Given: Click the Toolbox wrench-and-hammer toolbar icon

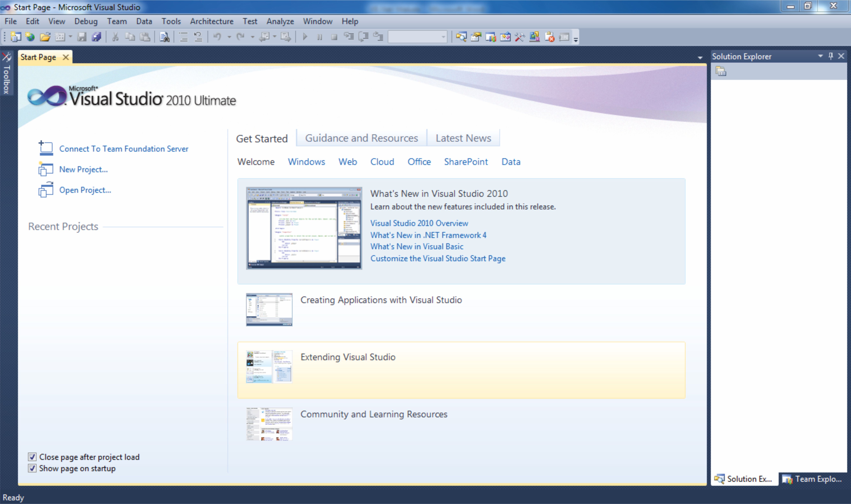Looking at the screenshot, I should click(520, 37).
